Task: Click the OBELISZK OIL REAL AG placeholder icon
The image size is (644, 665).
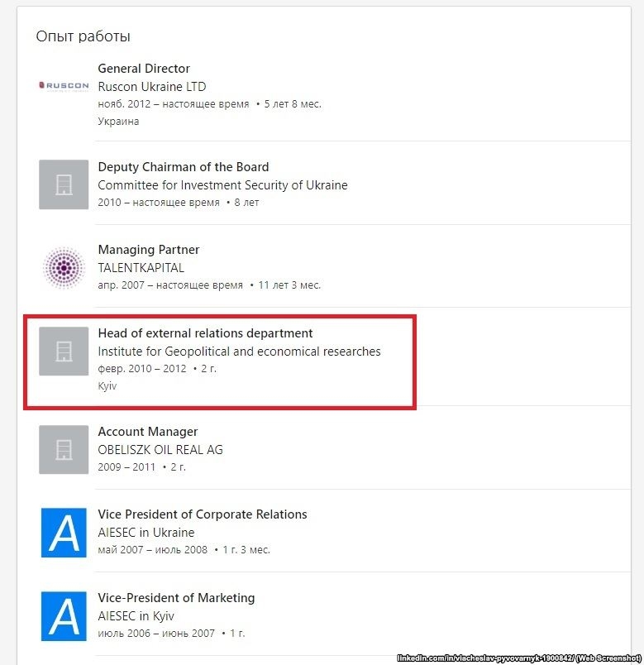Action: click(64, 449)
